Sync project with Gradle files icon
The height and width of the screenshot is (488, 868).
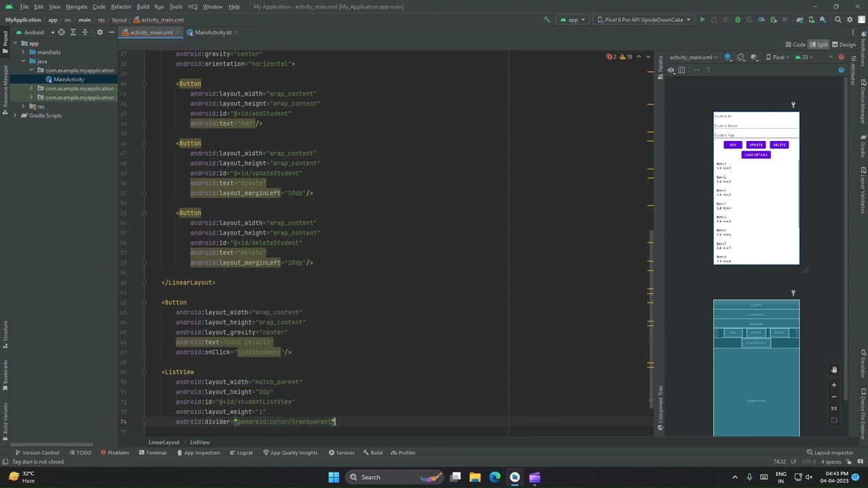[x=800, y=20]
